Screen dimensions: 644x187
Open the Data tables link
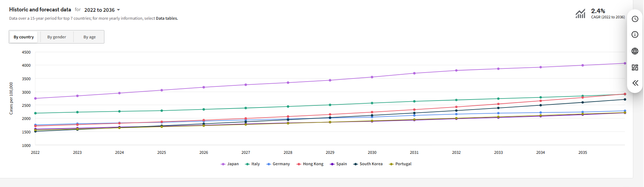tap(167, 18)
